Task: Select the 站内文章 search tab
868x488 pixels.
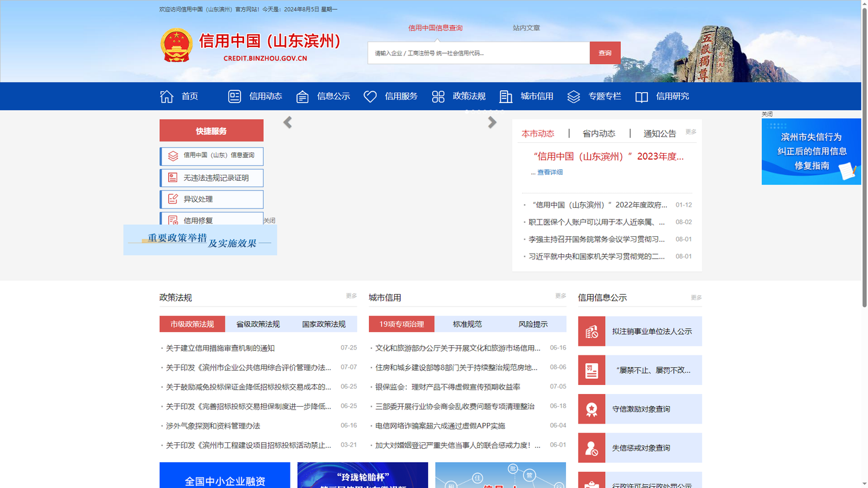Action: pos(526,28)
